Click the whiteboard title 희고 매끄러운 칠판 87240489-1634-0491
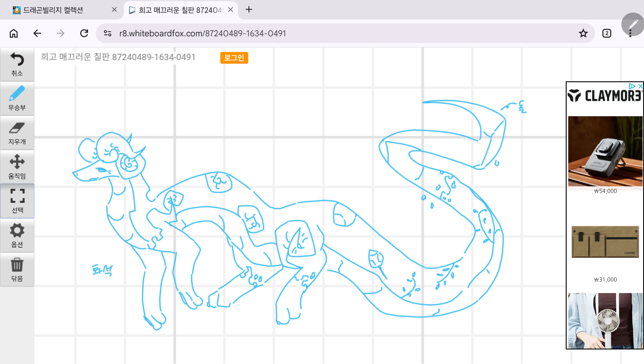The width and height of the screenshot is (644, 364). [x=118, y=57]
